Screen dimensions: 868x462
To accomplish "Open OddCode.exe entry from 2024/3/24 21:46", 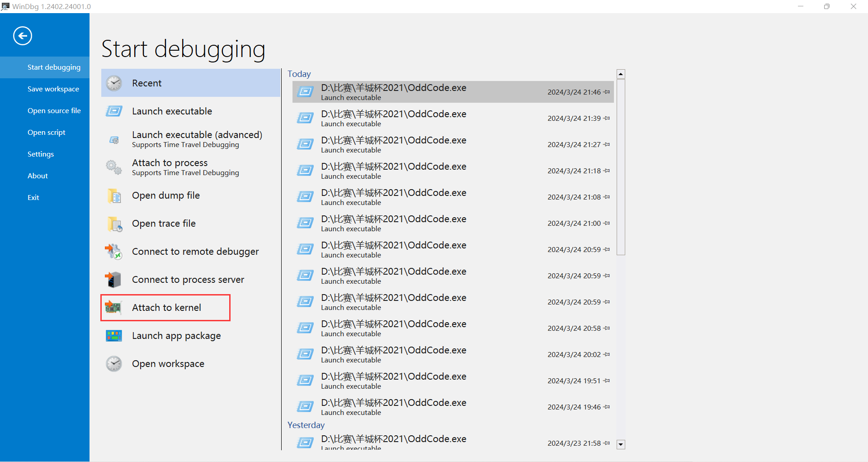I will [453, 92].
